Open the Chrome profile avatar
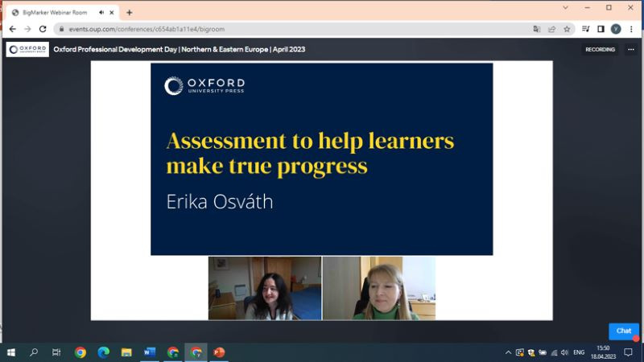This screenshot has height=362, width=644. click(616, 29)
